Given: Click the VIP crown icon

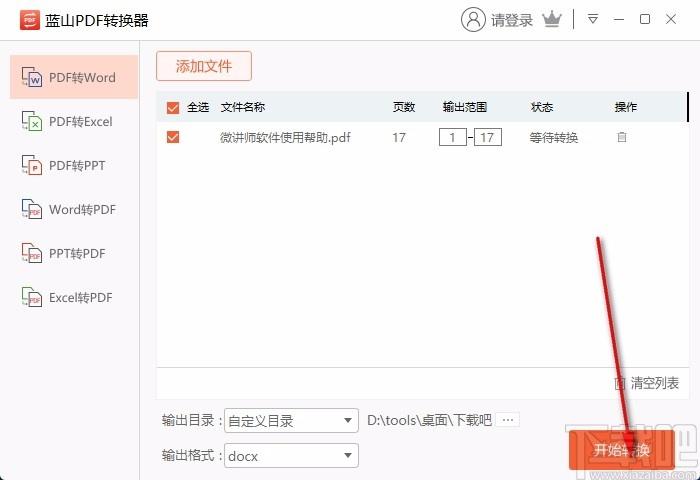Looking at the screenshot, I should click(x=551, y=19).
